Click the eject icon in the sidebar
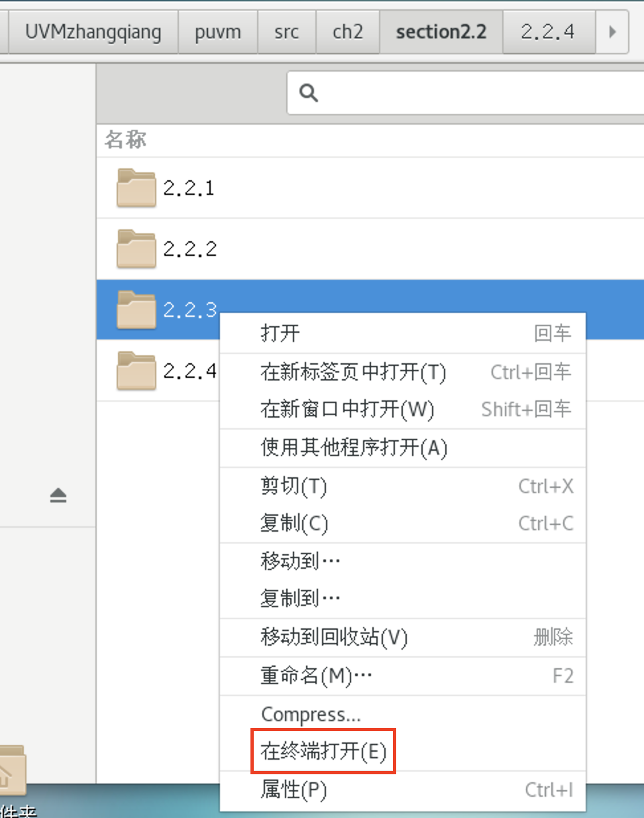 click(x=58, y=495)
